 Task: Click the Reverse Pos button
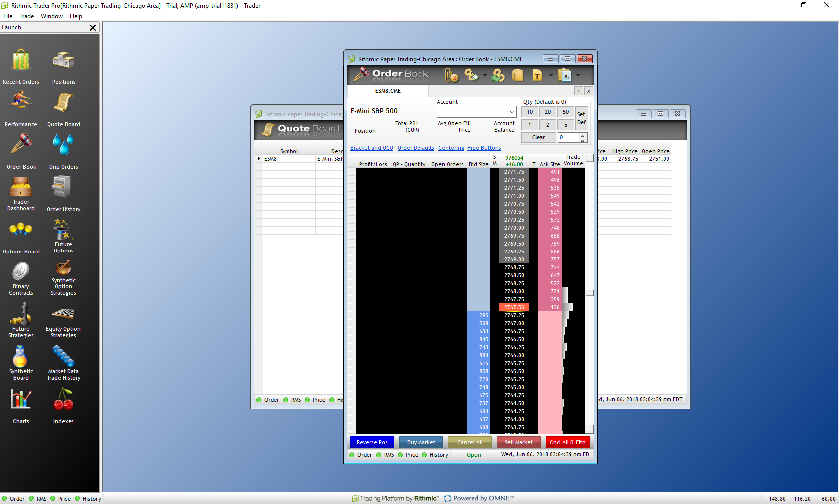[372, 442]
